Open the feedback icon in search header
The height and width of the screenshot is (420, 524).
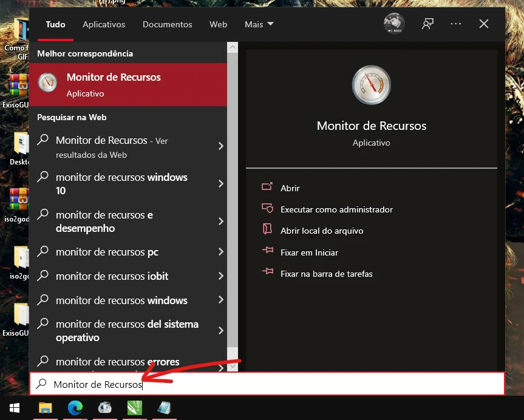427,24
